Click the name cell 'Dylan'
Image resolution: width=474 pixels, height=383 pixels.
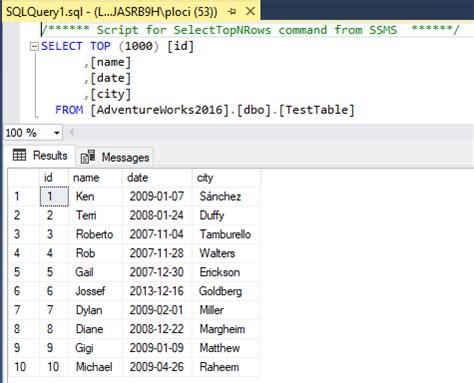95,310
